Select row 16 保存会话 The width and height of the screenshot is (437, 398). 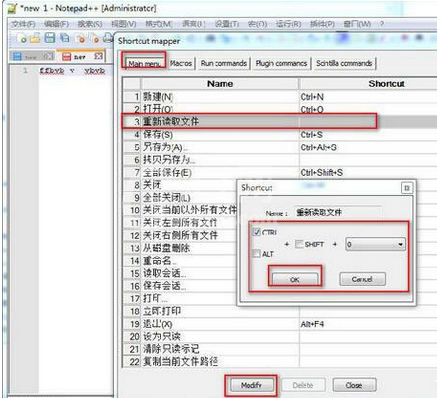179,286
